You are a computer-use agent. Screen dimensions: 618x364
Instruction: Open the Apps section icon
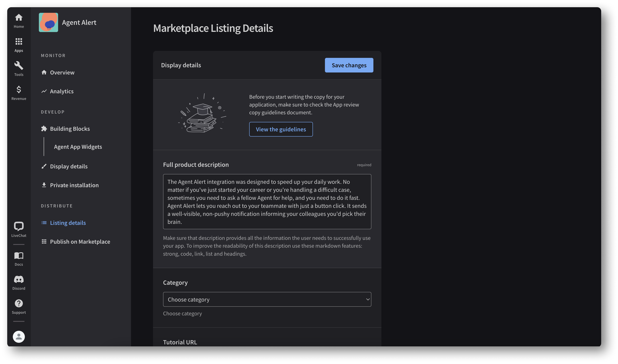point(19,42)
